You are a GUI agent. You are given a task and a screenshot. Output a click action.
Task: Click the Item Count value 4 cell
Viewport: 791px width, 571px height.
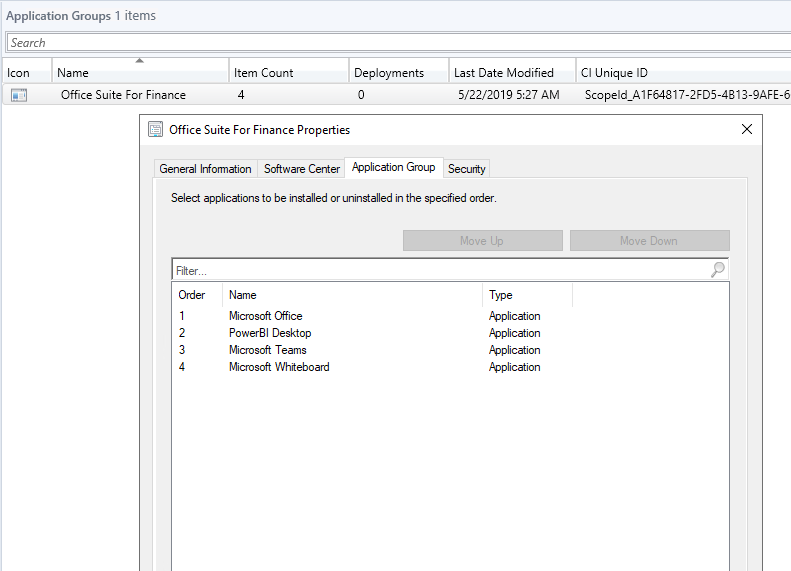(x=241, y=95)
